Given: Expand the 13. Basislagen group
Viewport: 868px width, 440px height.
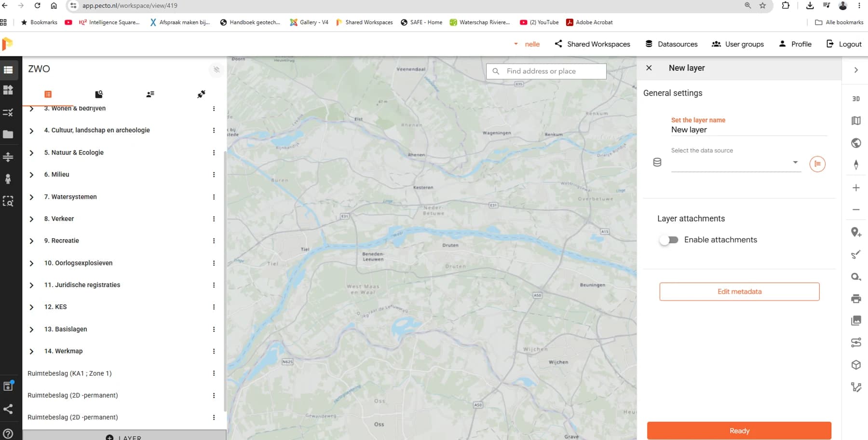Looking at the screenshot, I should 31,329.
